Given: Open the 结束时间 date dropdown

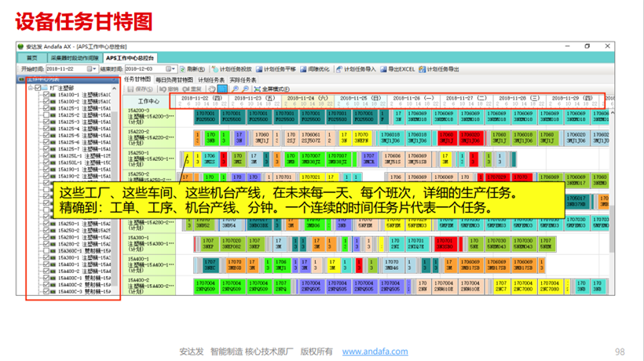Looking at the screenshot, I should pos(174,69).
